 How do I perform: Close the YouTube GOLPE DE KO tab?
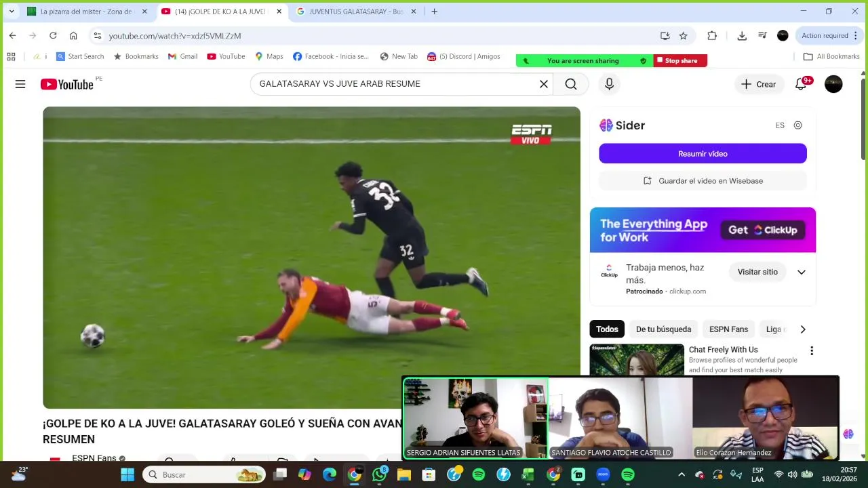point(279,12)
